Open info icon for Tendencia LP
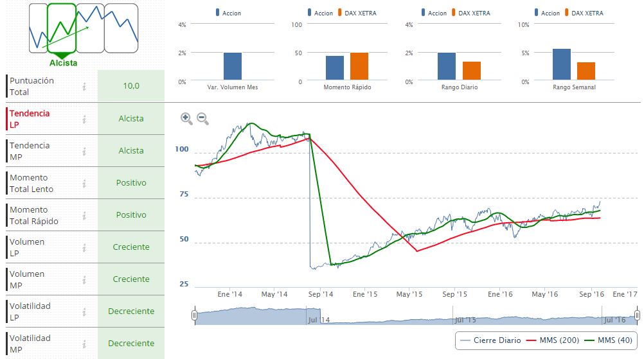 click(x=84, y=119)
